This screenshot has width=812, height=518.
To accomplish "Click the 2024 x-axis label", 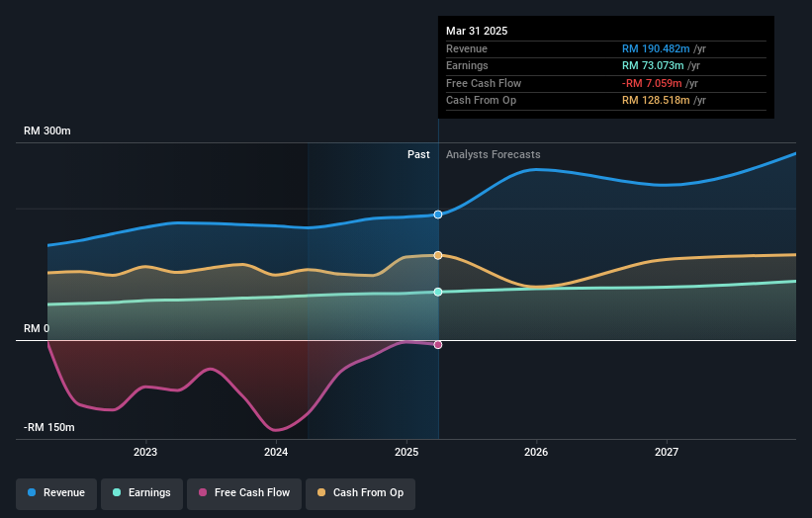I will tap(276, 452).
